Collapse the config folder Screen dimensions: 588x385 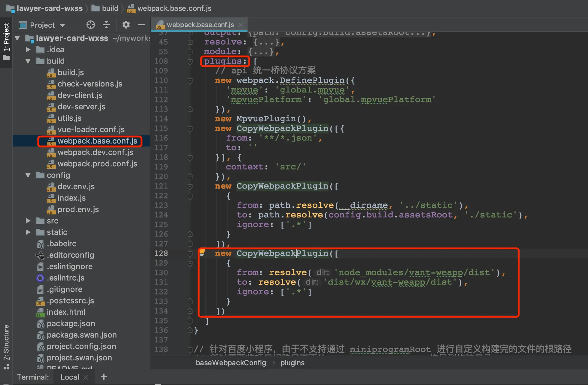28,175
